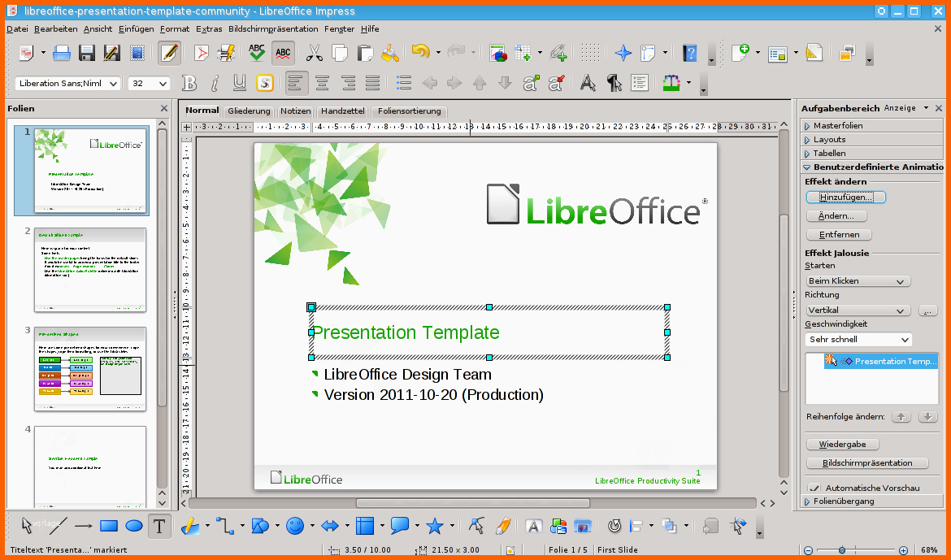Image resolution: width=951 pixels, height=560 pixels.
Task: Close the Folien panel
Action: [163, 109]
